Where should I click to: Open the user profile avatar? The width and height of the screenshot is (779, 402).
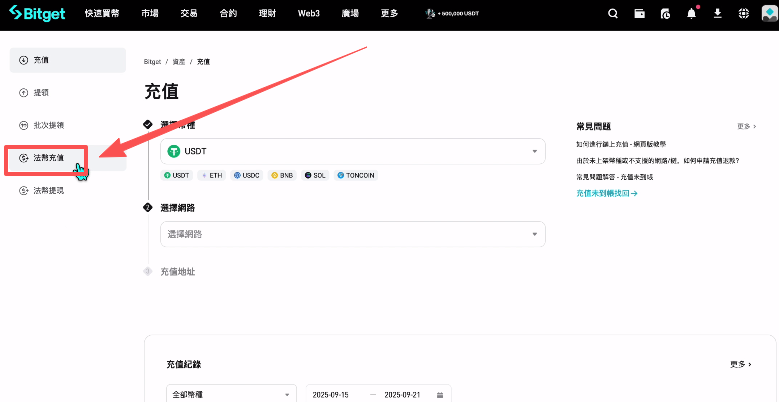coord(768,14)
